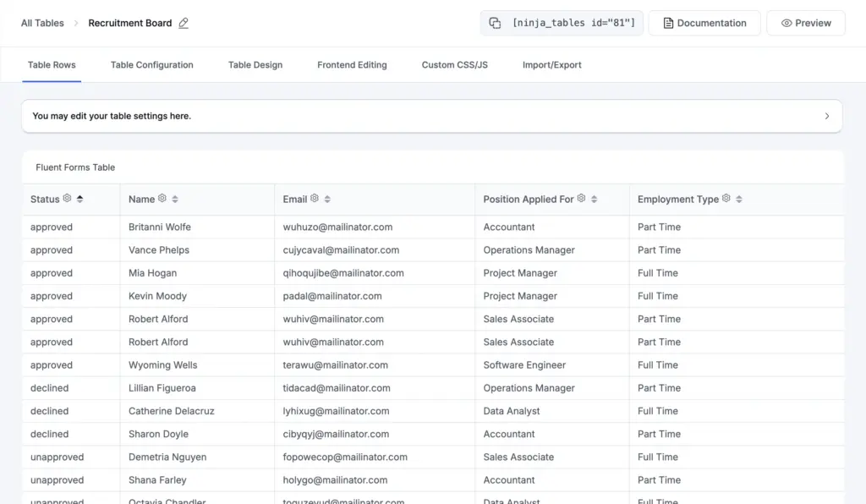This screenshot has width=866, height=504.
Task: Click declined status in Lillian Figueroa row
Action: pyautogui.click(x=49, y=388)
